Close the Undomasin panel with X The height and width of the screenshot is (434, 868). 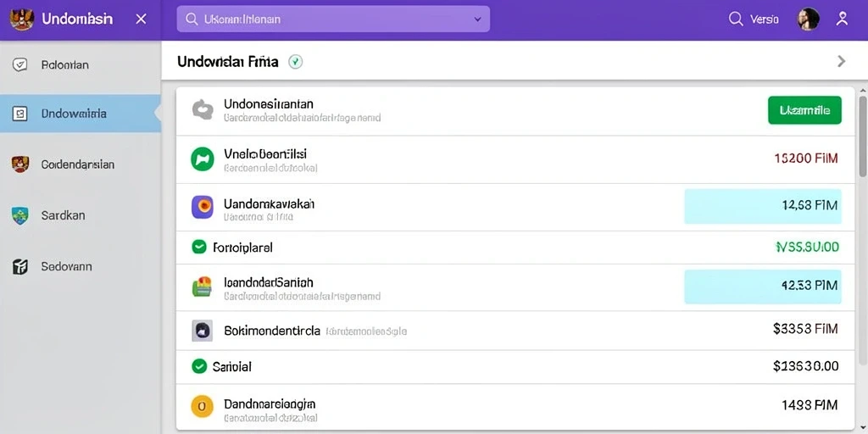142,19
